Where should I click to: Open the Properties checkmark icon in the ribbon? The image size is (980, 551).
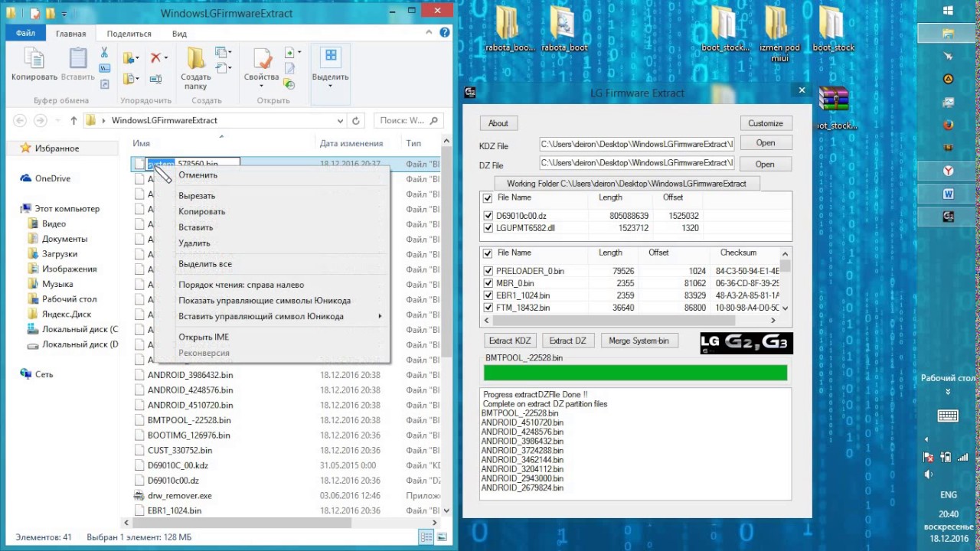[x=262, y=59]
